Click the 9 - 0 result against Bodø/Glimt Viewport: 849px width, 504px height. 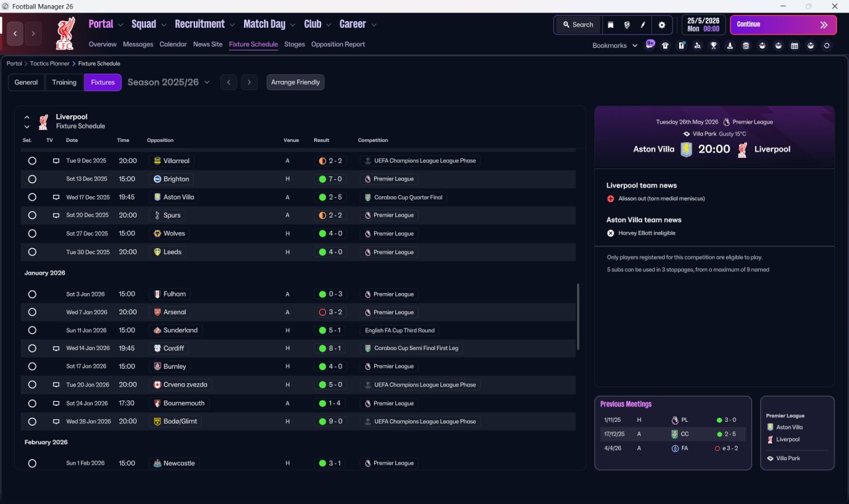(x=330, y=421)
